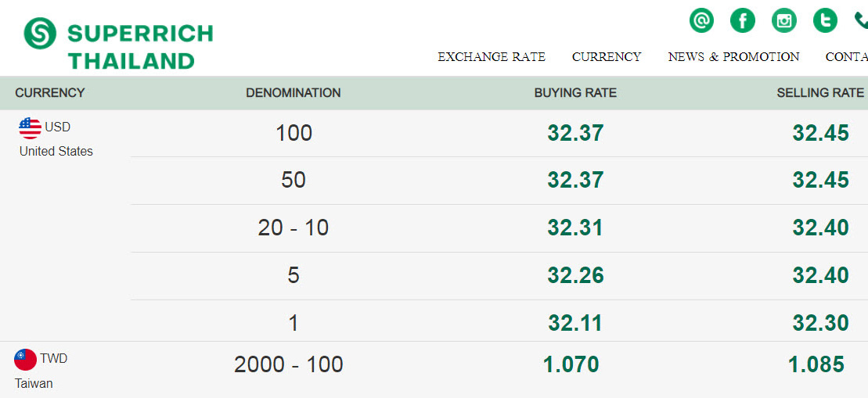Open the EXCHANGE RATE menu

(x=492, y=57)
